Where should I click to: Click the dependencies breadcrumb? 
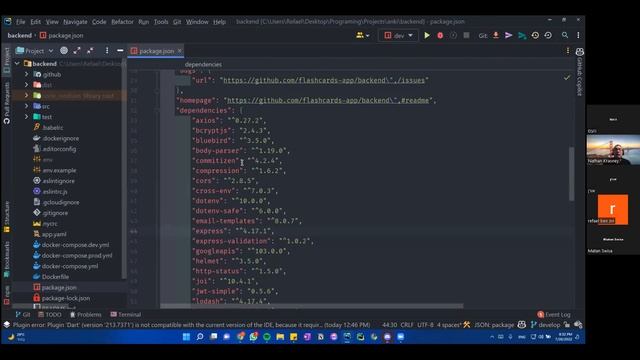tap(203, 64)
